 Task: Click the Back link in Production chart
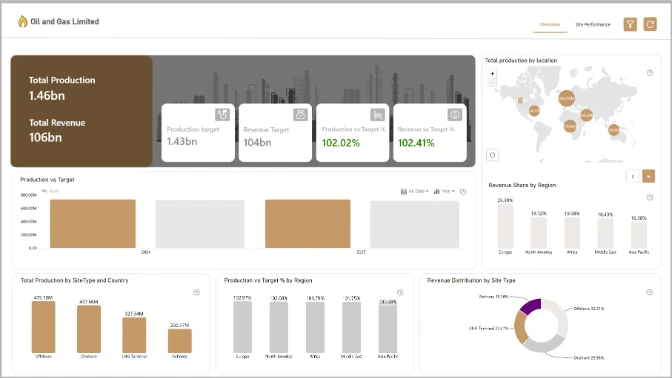point(51,191)
